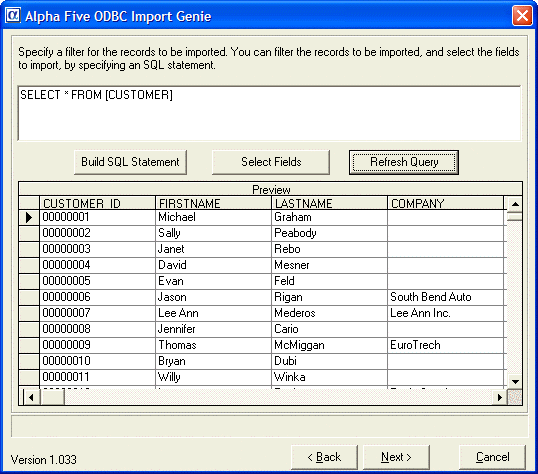
Task: Click last name Rebo
Action: [329, 249]
